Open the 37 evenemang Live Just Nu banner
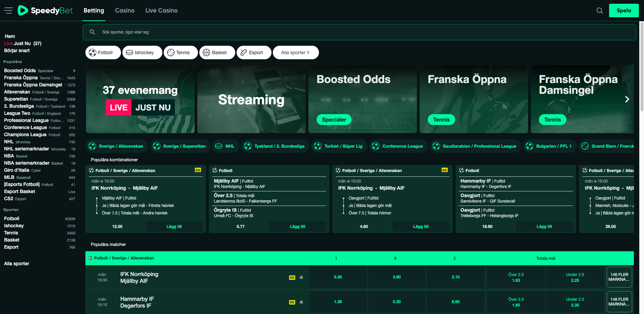 tap(140, 99)
